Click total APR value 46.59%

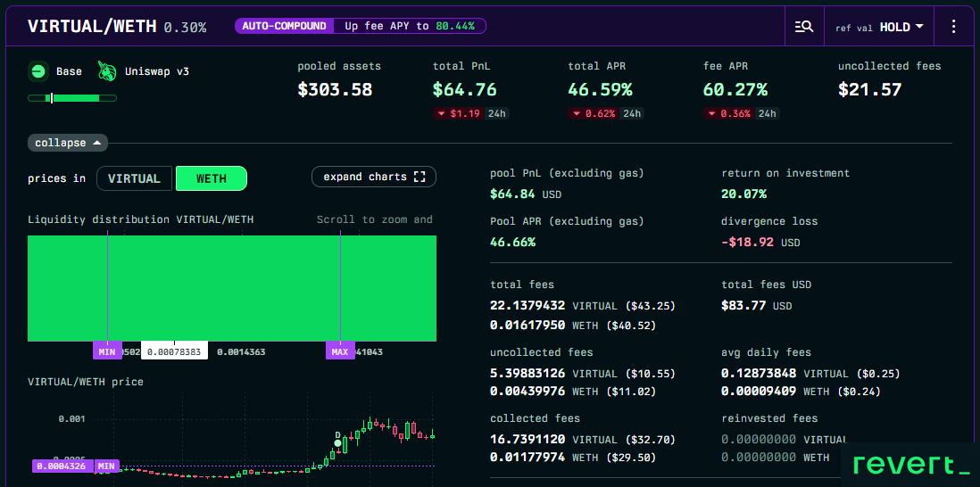[600, 89]
